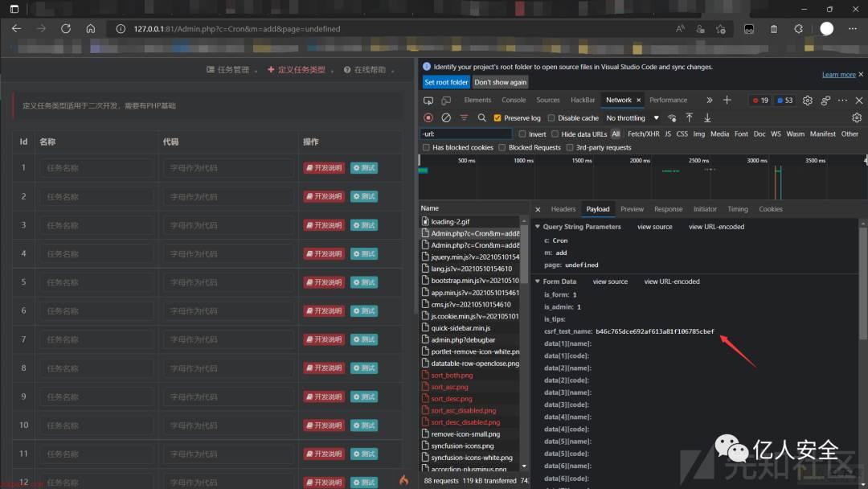Open network panel settings gear
Viewport: 868px width, 489px height.
857,117
